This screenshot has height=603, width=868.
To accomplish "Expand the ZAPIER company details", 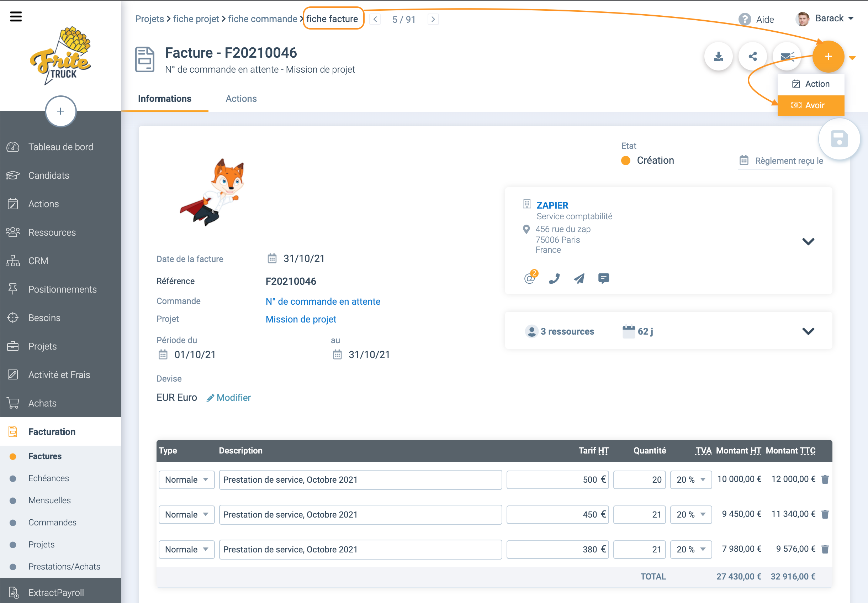I will 808,241.
